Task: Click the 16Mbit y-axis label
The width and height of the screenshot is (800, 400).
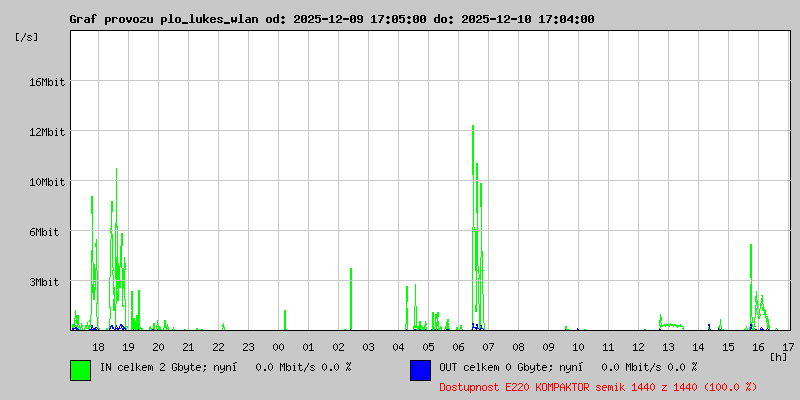Action: click(x=47, y=82)
